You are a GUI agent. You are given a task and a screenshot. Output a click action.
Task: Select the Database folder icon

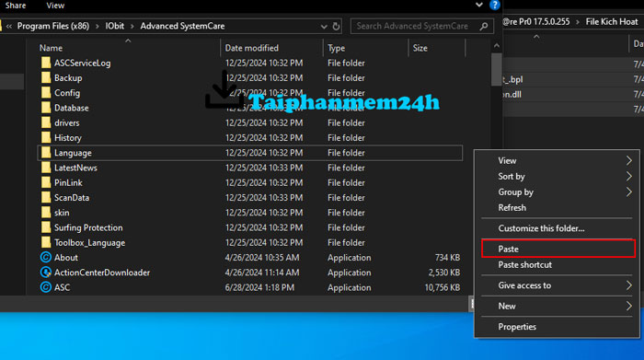(46, 108)
